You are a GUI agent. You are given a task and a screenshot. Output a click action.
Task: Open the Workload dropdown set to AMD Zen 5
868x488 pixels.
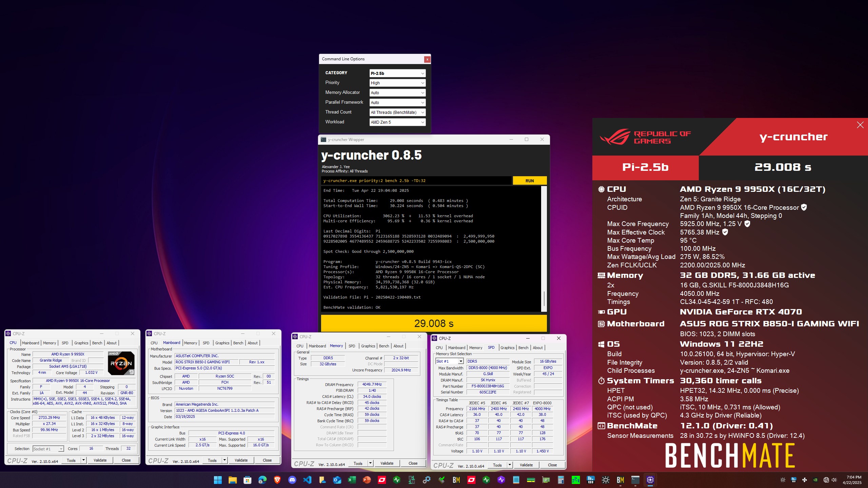[397, 122]
